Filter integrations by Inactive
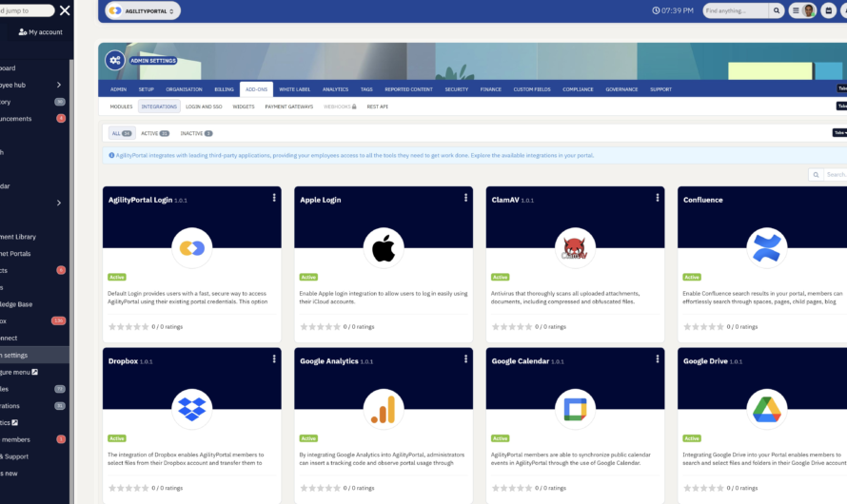This screenshot has width=847, height=504. click(x=196, y=133)
